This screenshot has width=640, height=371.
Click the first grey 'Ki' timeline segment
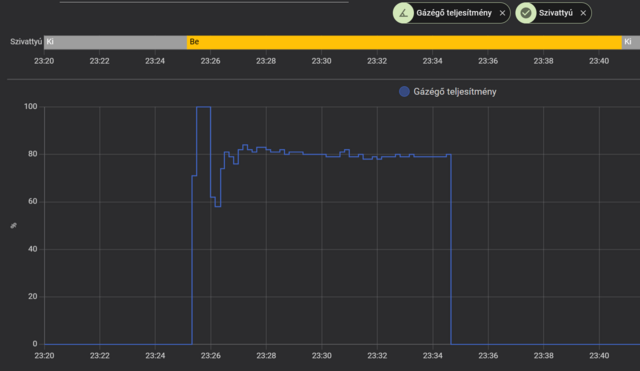(116, 42)
